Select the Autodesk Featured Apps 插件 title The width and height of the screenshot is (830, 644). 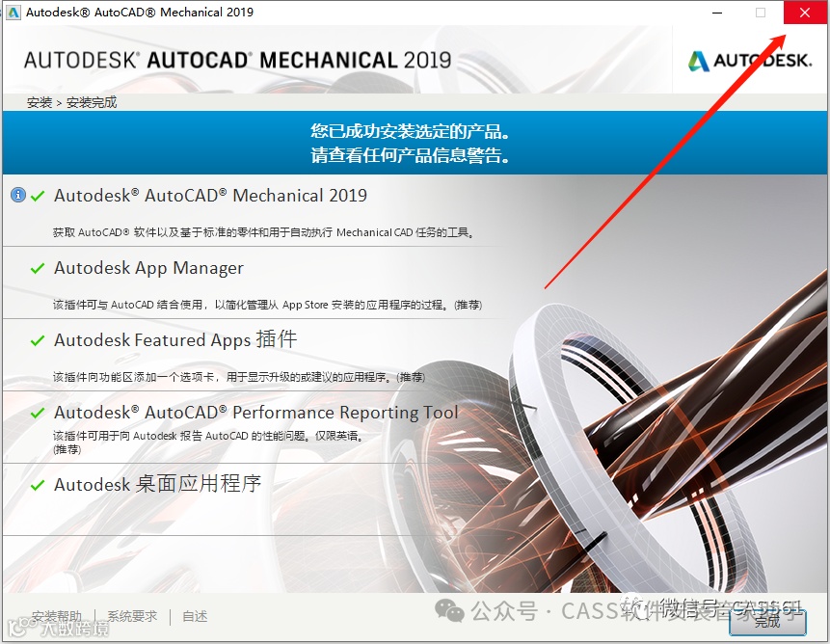coord(175,339)
